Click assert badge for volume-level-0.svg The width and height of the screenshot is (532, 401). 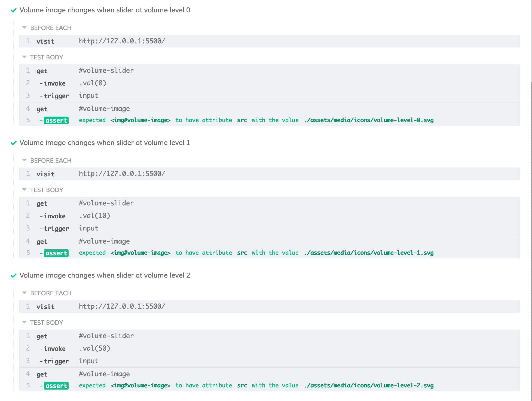point(56,120)
